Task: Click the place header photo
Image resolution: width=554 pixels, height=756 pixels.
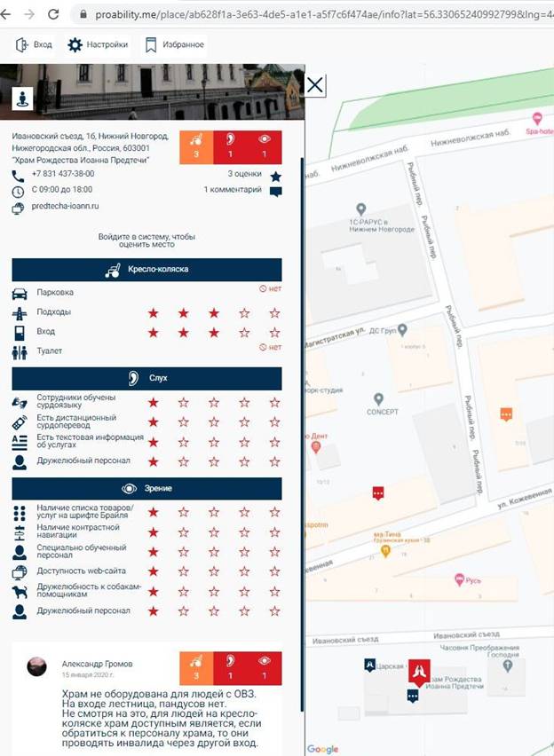Action: [153, 91]
